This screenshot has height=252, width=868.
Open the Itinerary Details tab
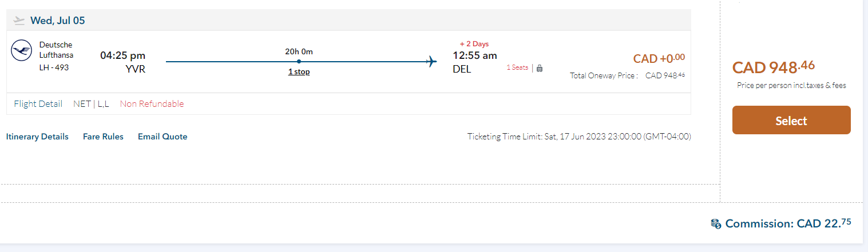tap(37, 137)
